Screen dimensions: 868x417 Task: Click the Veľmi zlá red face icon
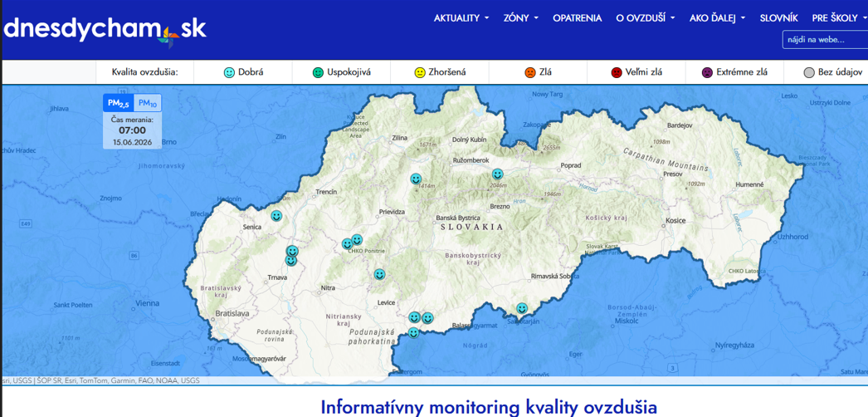617,72
